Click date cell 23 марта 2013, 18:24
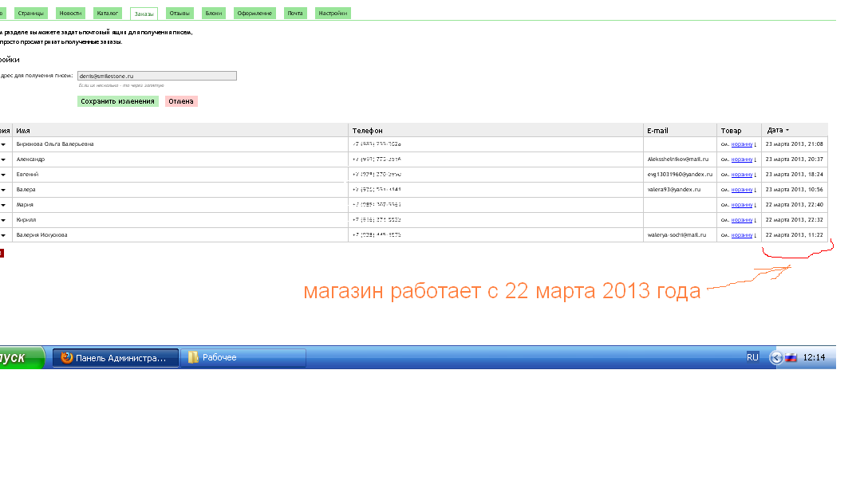The image size is (868, 488). (x=794, y=175)
